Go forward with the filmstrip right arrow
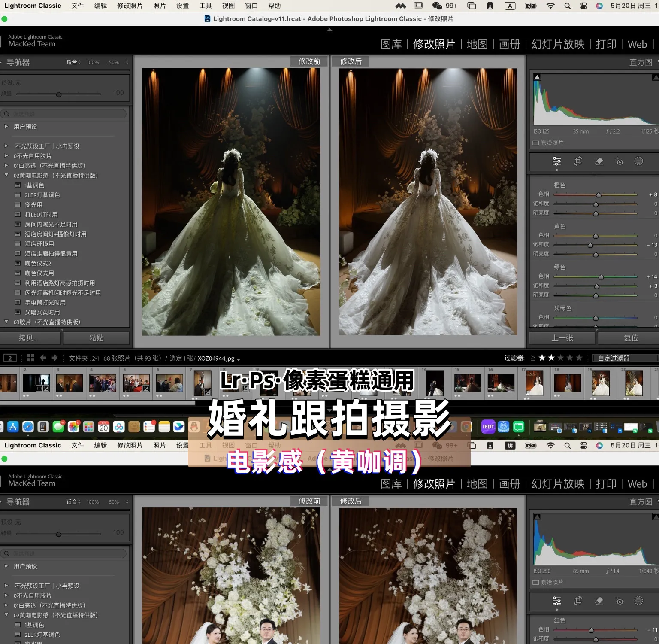 click(x=54, y=358)
